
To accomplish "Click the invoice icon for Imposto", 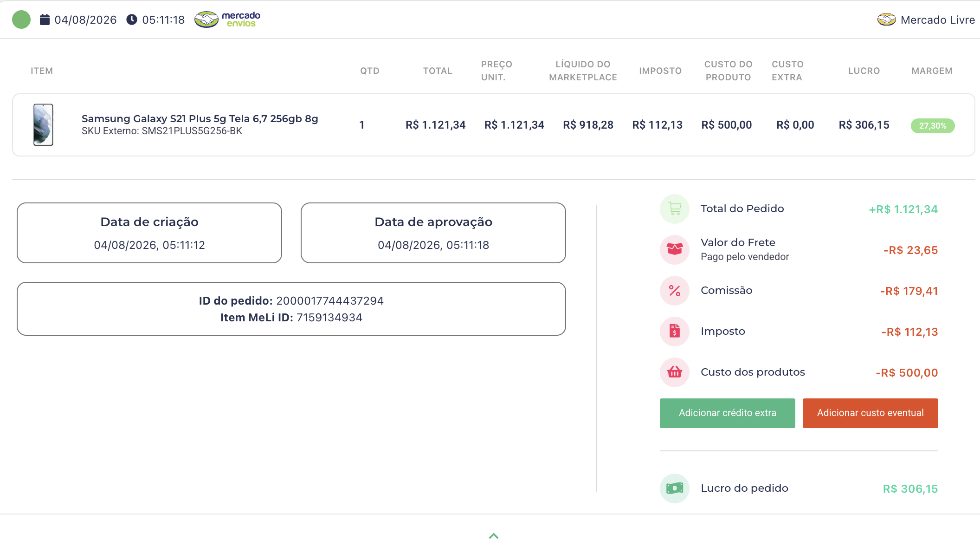I will (675, 332).
